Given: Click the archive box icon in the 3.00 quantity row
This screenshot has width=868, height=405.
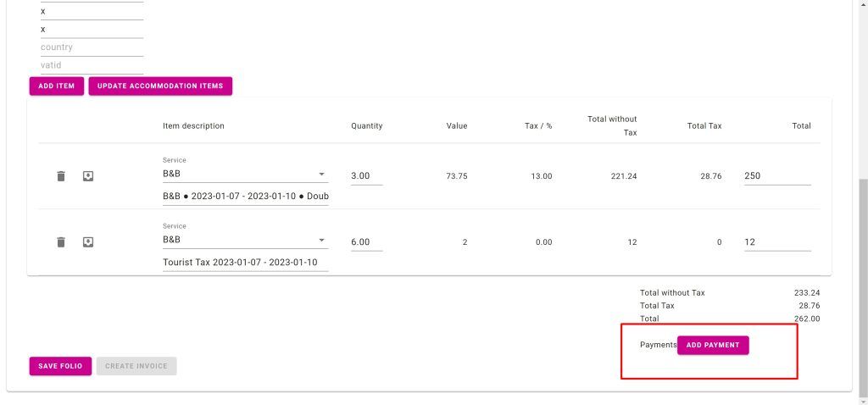Looking at the screenshot, I should coord(87,176).
